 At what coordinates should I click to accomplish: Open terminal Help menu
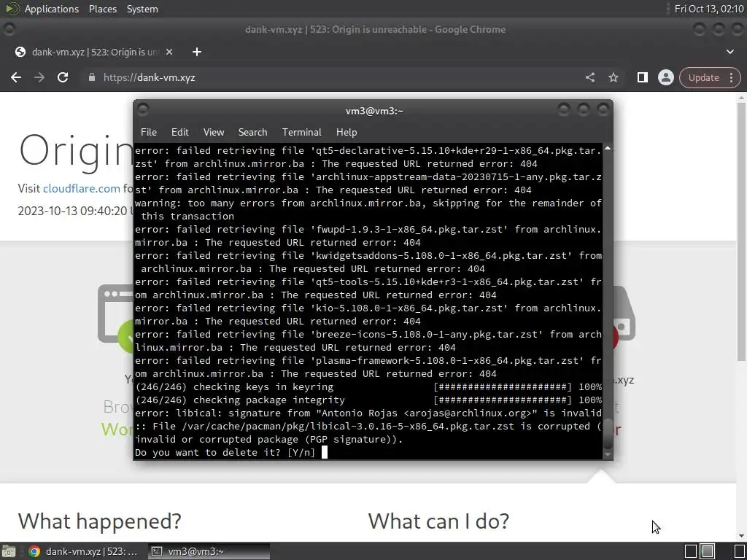(x=347, y=132)
